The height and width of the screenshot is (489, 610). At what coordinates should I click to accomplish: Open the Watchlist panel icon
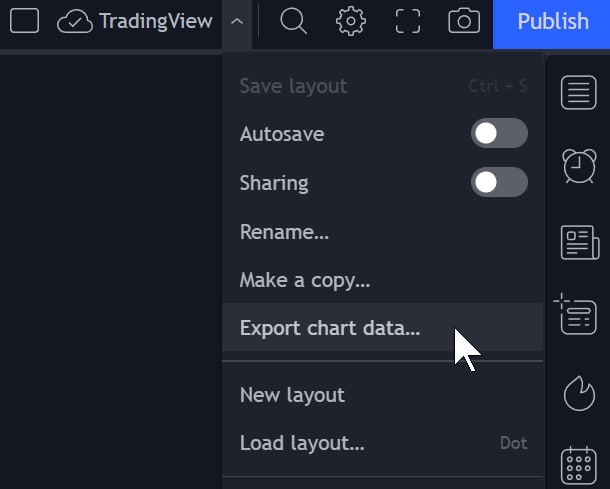(578, 93)
